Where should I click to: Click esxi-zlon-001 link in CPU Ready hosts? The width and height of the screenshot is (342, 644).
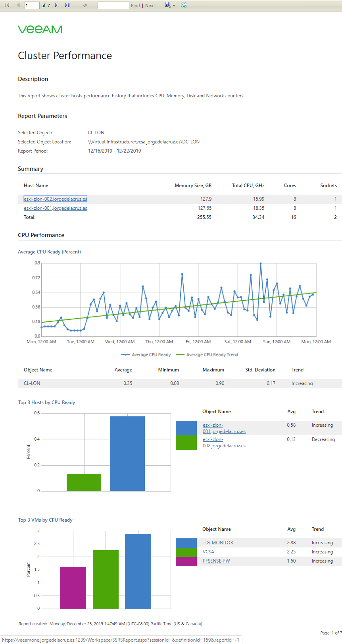point(224,428)
